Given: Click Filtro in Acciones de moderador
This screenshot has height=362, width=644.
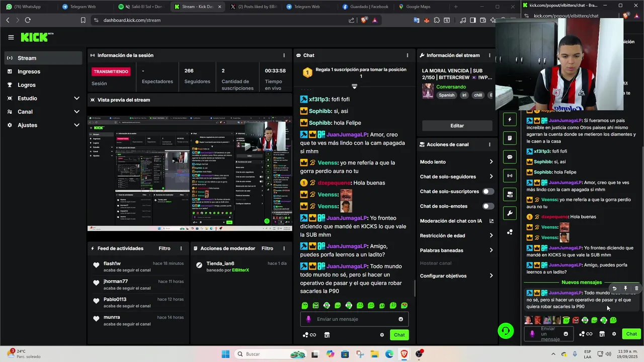Looking at the screenshot, I should (x=267, y=248).
